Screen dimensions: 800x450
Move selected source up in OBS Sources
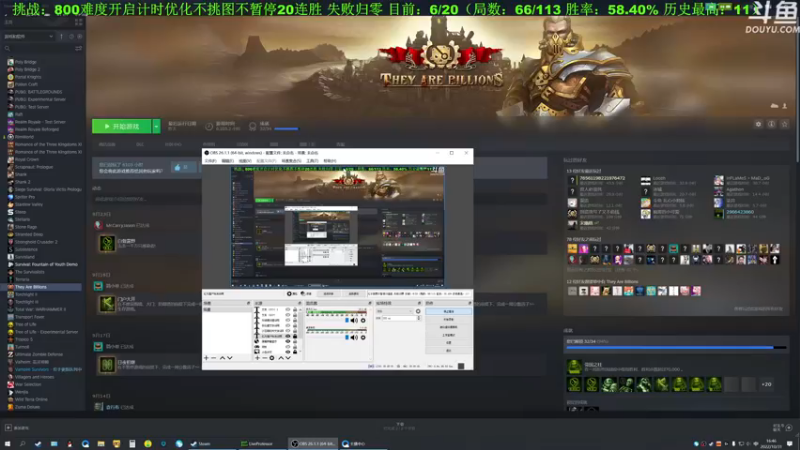pyautogui.click(x=281, y=358)
